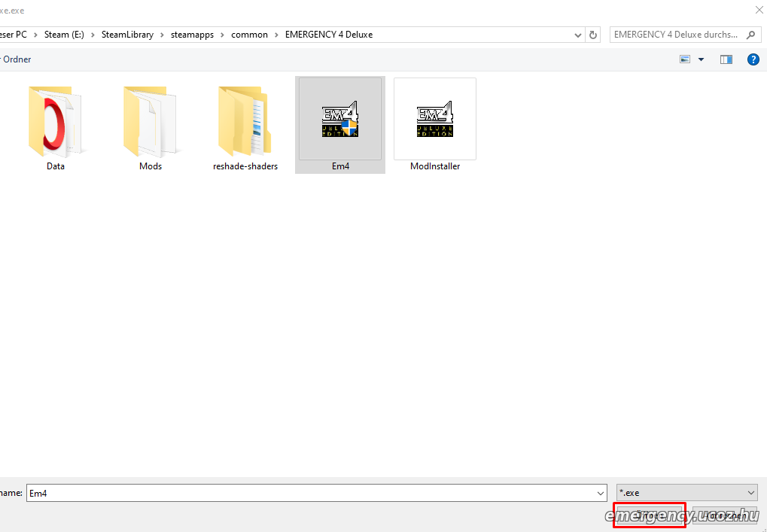This screenshot has width=767, height=532.
Task: Click the PC breadcrumb at path start
Action: coord(14,35)
